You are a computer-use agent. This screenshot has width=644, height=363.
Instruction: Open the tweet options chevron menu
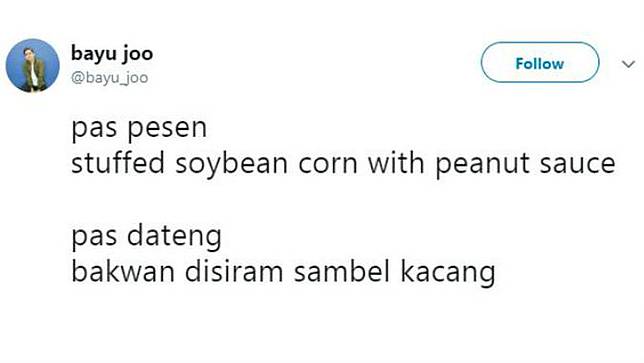click(628, 64)
